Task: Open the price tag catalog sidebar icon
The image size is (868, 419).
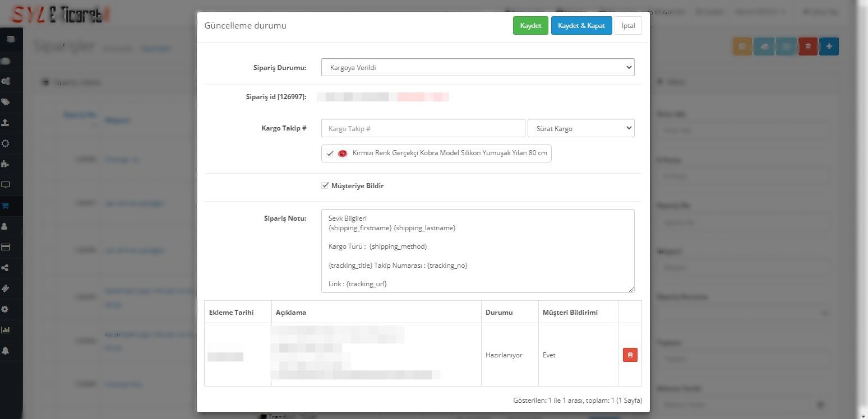Action: click(x=6, y=102)
